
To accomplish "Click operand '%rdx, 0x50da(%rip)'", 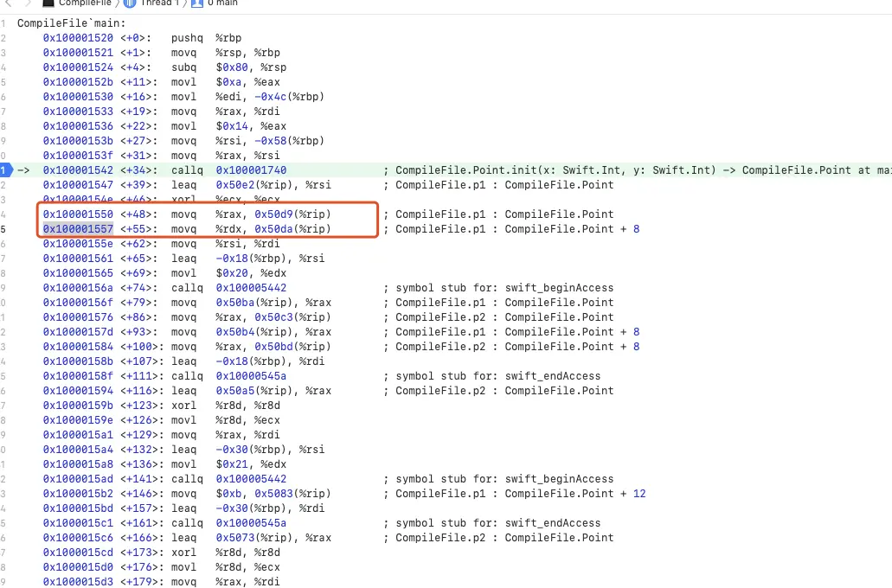I will click(x=273, y=229).
